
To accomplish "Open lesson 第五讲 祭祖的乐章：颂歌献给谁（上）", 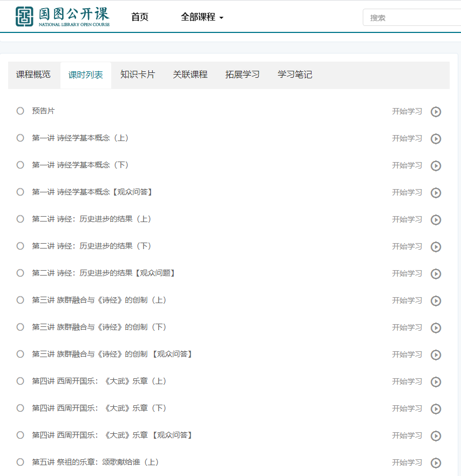I will click(x=96, y=462).
